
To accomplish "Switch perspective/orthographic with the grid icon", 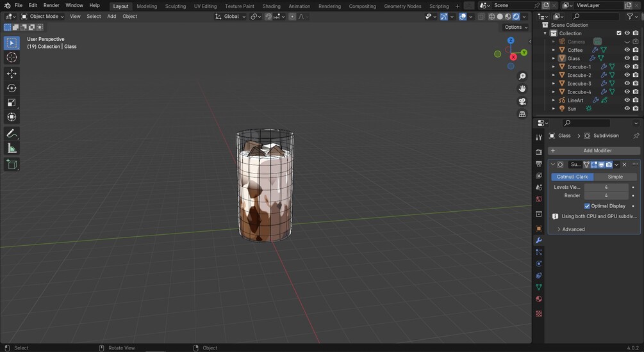I will tap(522, 114).
